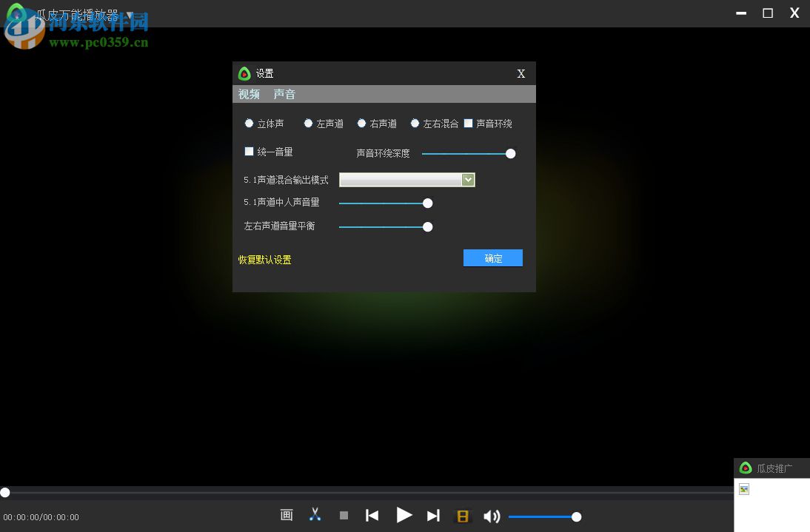Click the 恢复默认设置 link

pos(264,260)
